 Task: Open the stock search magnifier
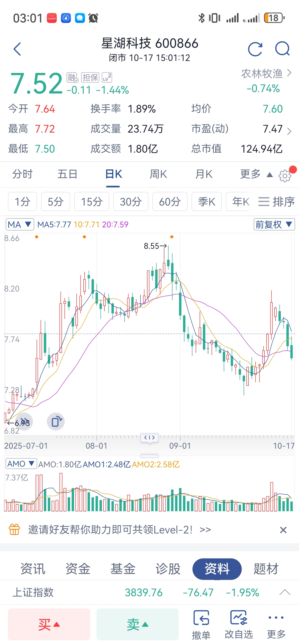(282, 49)
